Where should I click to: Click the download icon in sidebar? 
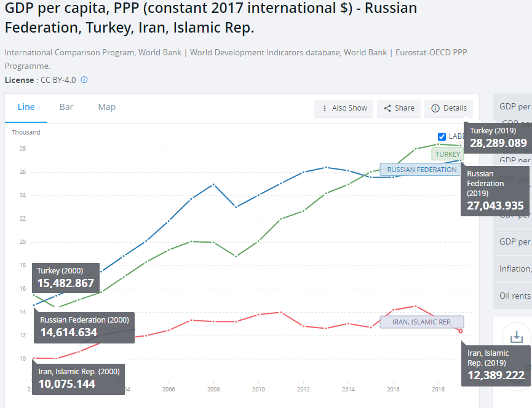517,337
